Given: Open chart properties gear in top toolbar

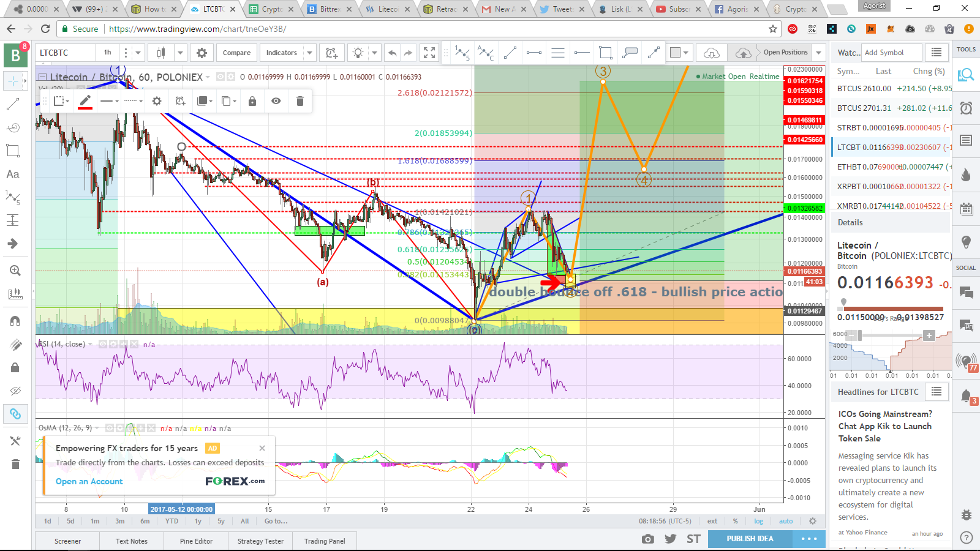Looking at the screenshot, I should [202, 53].
